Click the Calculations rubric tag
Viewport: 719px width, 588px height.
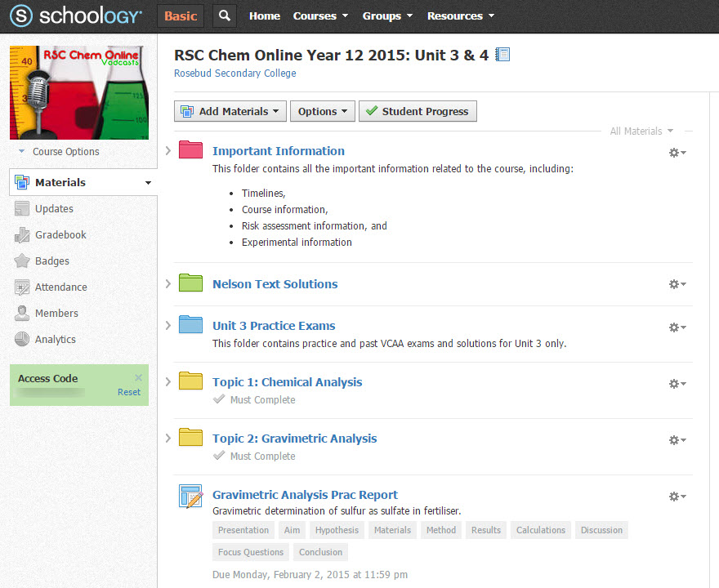point(541,530)
